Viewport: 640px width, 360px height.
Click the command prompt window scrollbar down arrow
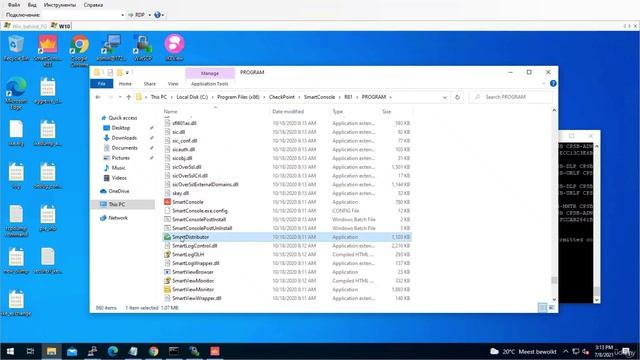596,300
